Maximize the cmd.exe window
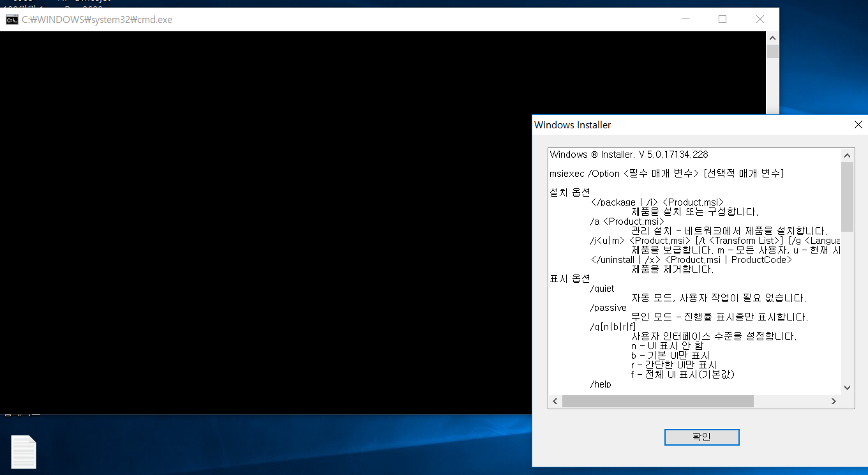 click(722, 19)
